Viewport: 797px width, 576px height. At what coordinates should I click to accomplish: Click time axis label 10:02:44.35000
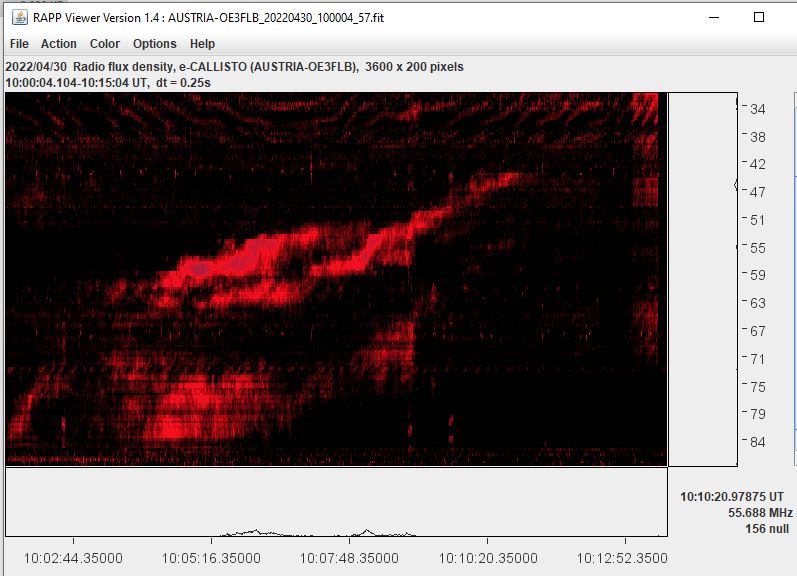click(73, 558)
